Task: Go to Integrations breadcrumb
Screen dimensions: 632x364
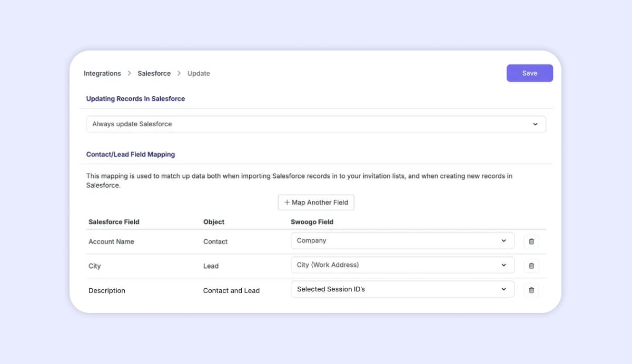Action: 102,74
